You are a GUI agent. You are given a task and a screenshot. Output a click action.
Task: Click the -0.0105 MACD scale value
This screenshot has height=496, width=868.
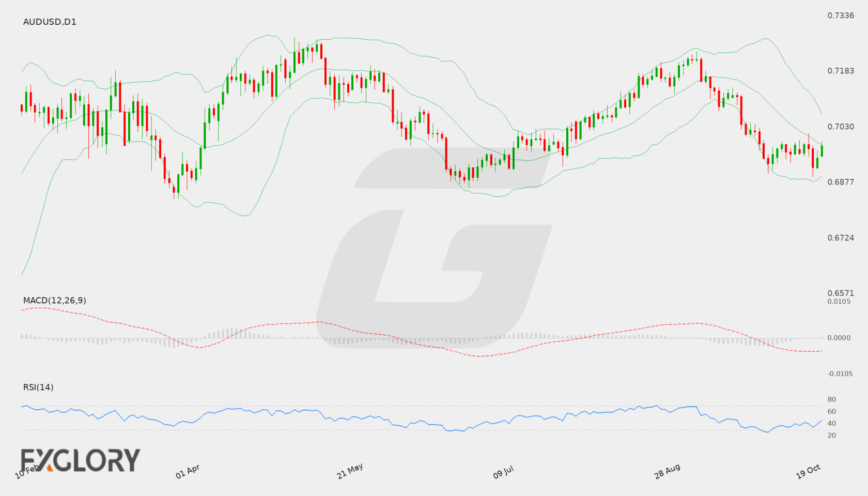(x=839, y=374)
